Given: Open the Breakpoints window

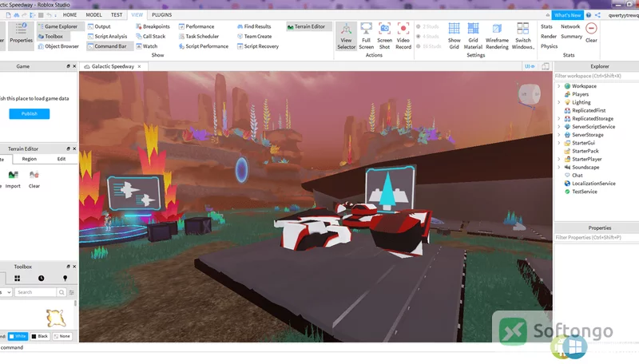Looking at the screenshot, I should (x=153, y=26).
